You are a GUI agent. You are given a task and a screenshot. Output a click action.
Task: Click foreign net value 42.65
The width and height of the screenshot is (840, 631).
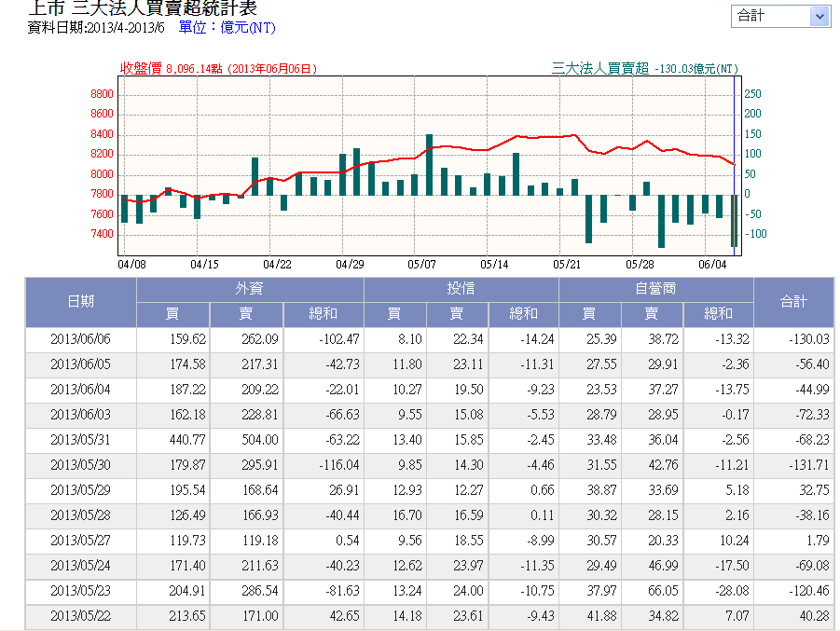[344, 616]
